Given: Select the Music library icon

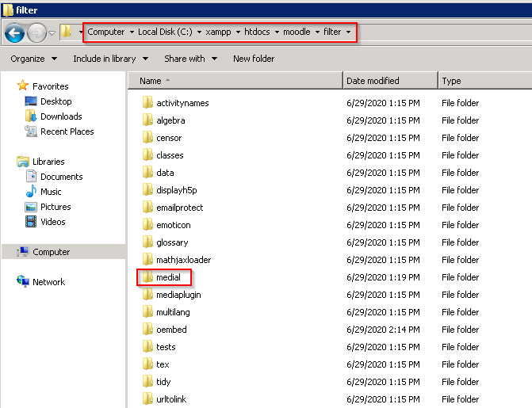Looking at the screenshot, I should pyautogui.click(x=32, y=192).
